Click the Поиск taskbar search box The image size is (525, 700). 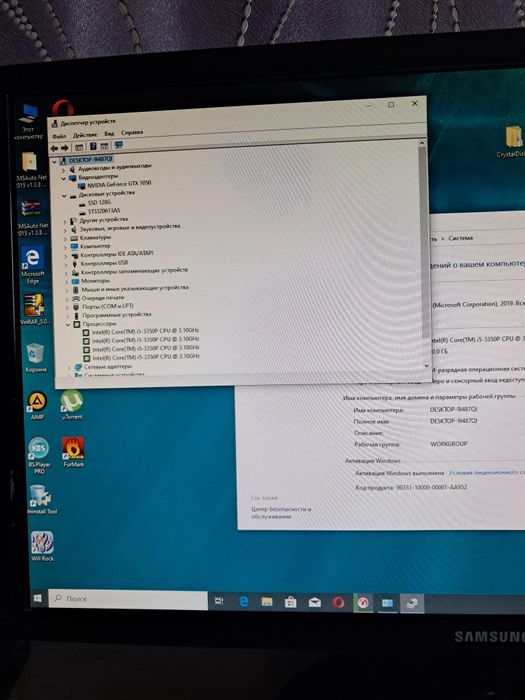[x=128, y=600]
